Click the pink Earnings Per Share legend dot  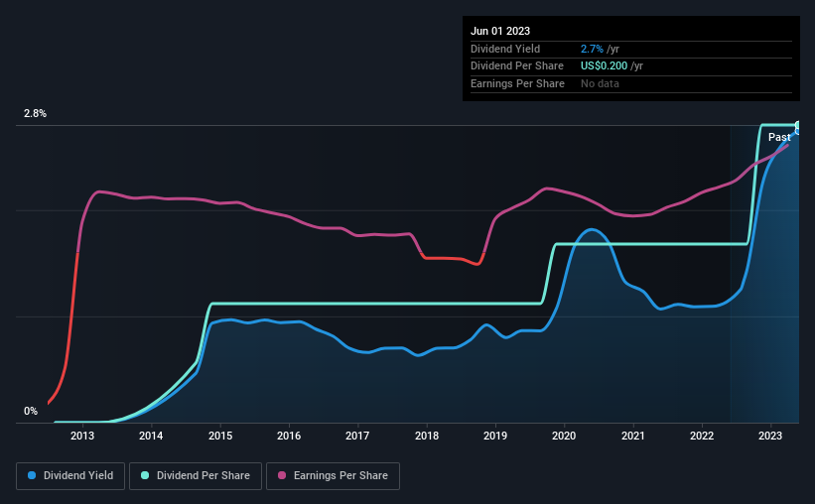pos(282,475)
